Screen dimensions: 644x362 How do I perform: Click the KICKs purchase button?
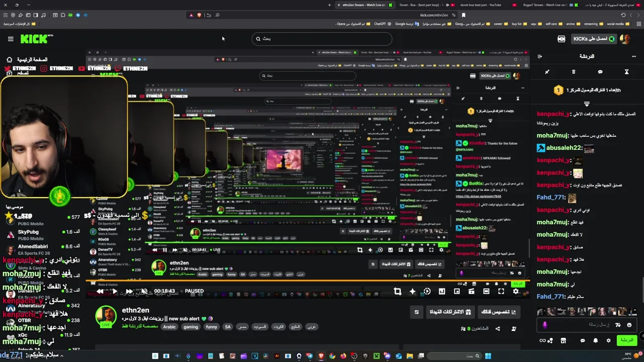coord(594,39)
